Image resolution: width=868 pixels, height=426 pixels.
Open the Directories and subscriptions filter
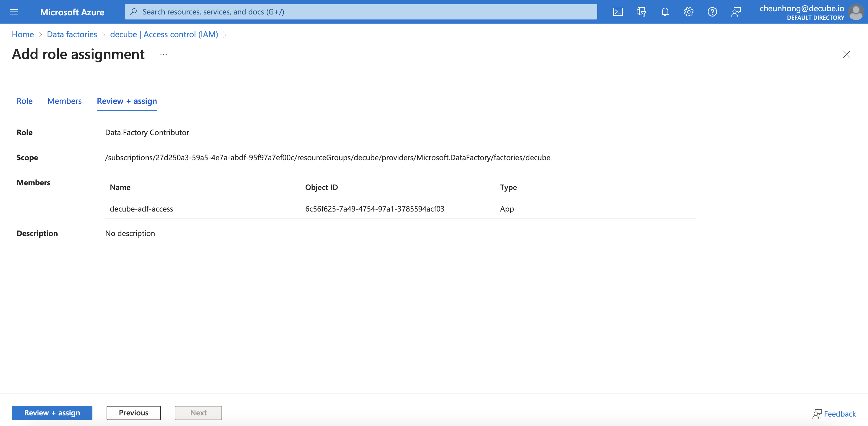point(641,12)
